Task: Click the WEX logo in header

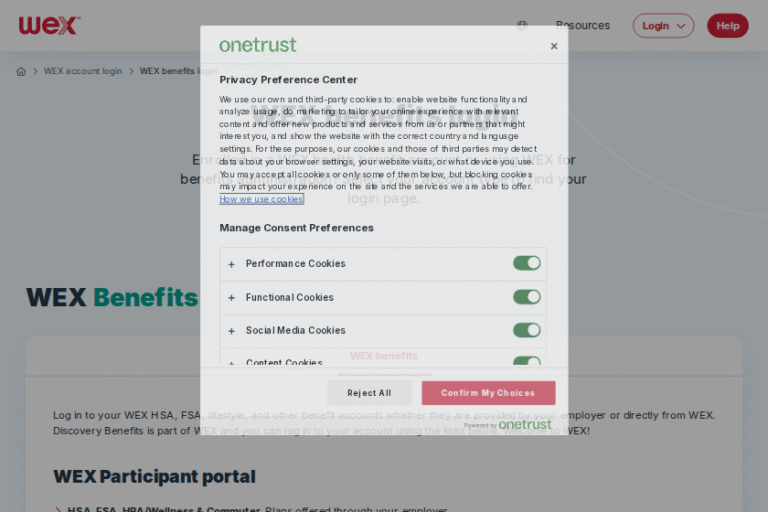Action: point(48,25)
